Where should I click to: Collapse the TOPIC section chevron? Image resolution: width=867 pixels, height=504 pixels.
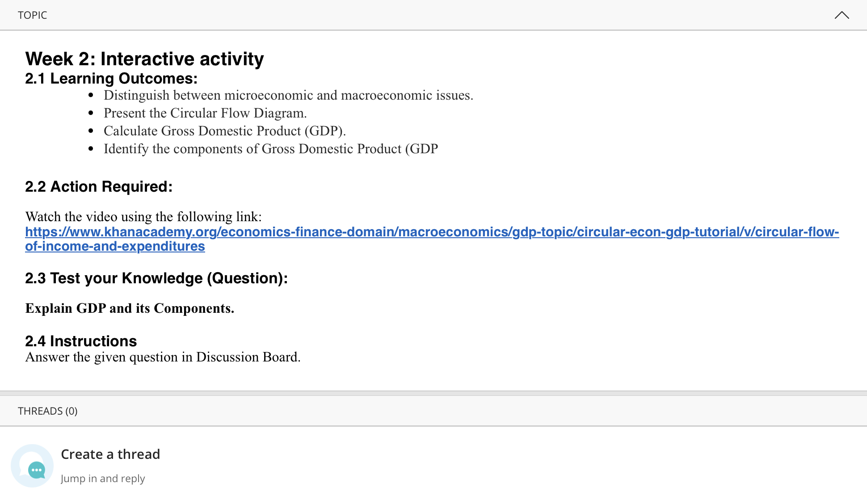click(842, 15)
